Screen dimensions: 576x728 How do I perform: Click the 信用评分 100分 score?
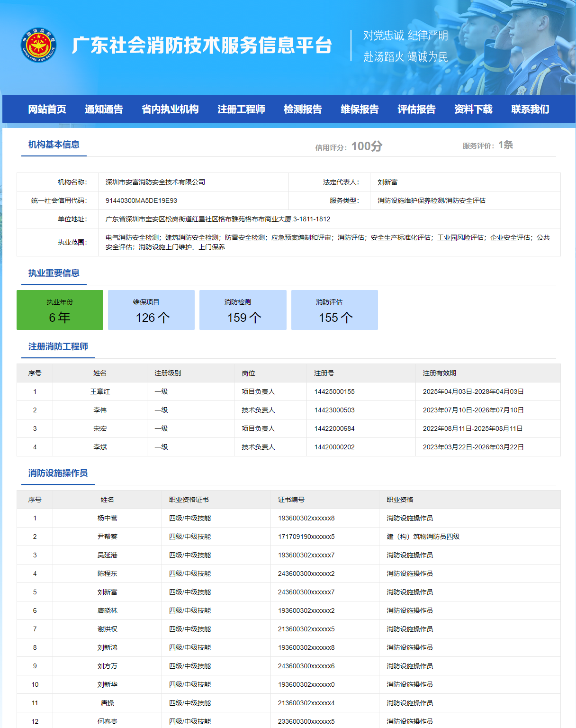point(366,146)
